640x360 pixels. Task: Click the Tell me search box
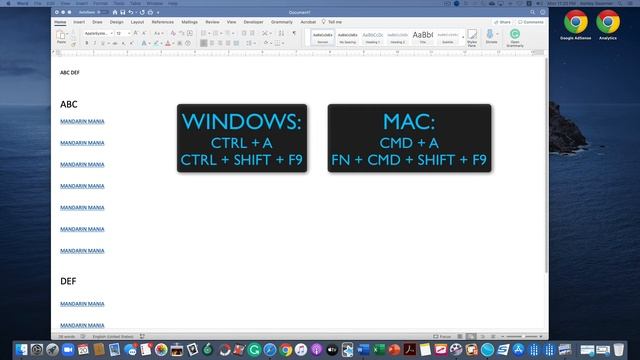point(331,22)
